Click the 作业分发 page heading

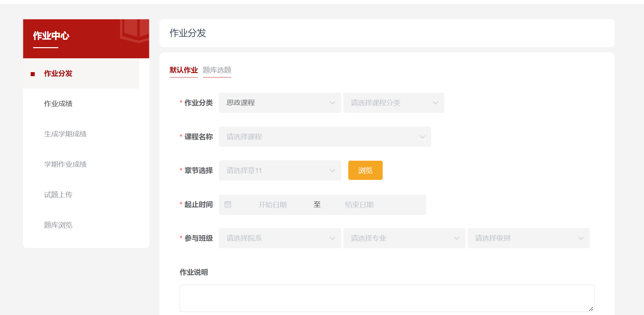(188, 33)
